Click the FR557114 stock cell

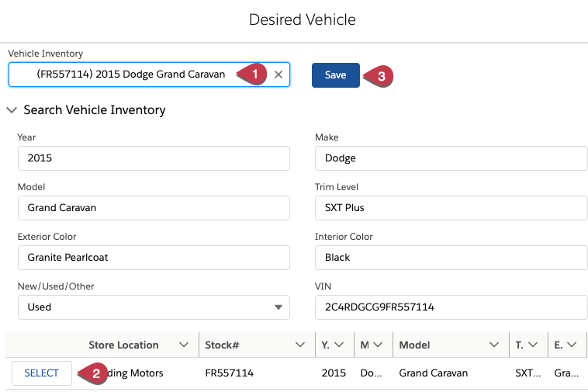point(230,373)
